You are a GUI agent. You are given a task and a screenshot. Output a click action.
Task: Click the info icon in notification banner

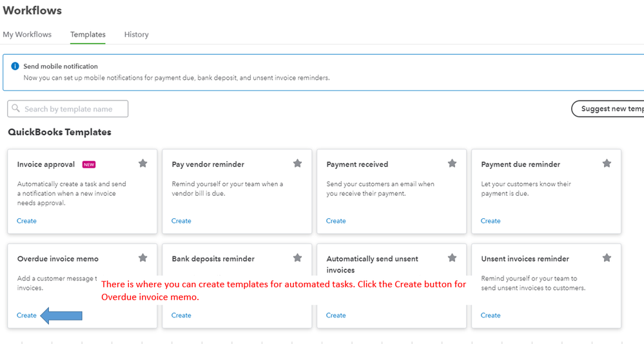(15, 66)
